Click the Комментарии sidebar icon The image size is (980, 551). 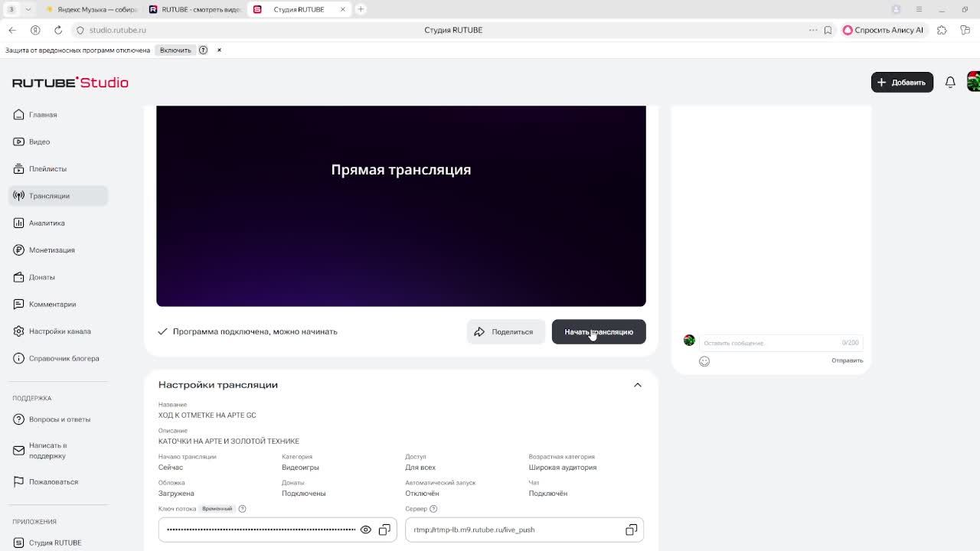tap(19, 304)
